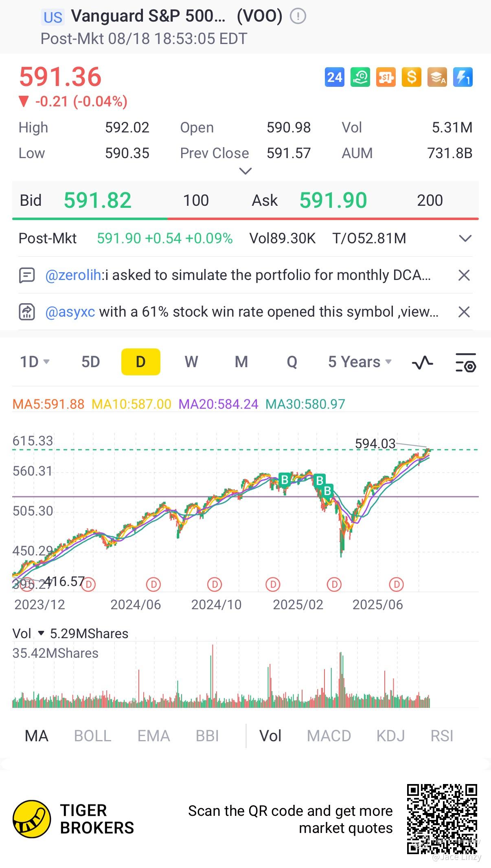Screen dimensions: 491x868
Task: Dismiss the @asyxc win rate banner
Action: click(x=464, y=312)
